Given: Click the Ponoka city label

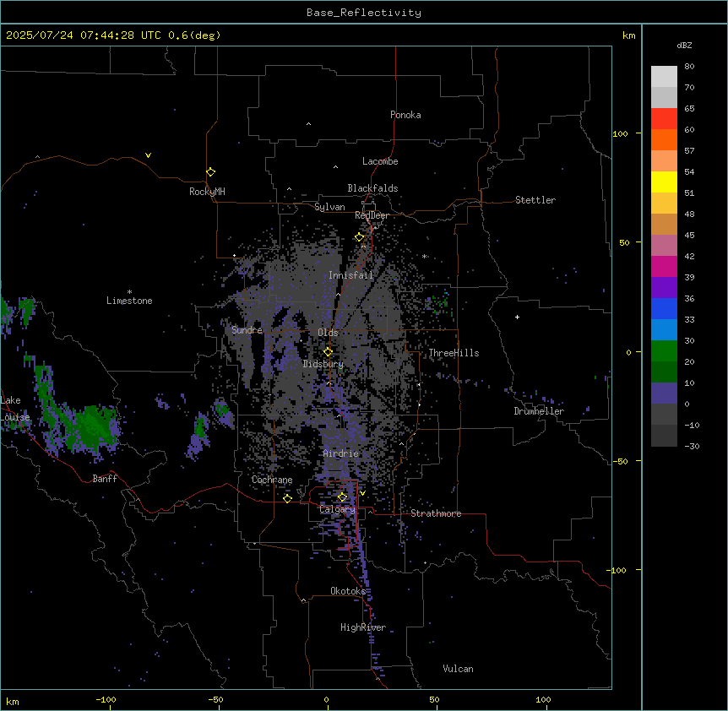Looking at the screenshot, I should [x=405, y=115].
